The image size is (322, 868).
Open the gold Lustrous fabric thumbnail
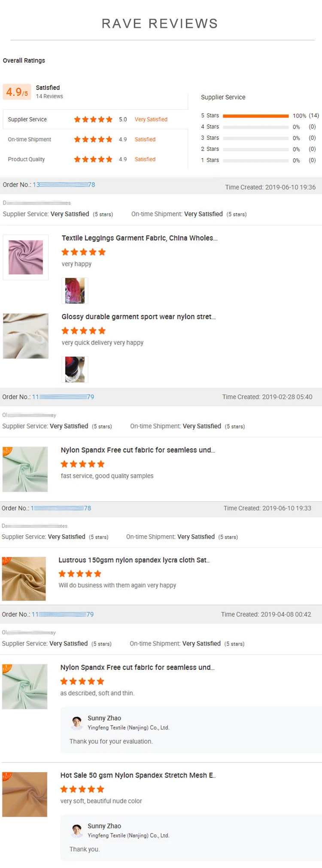[x=24, y=579]
